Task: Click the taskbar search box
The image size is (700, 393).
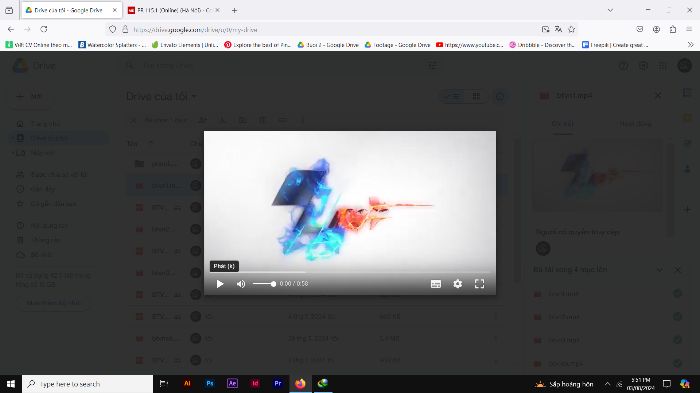Action: [88, 384]
